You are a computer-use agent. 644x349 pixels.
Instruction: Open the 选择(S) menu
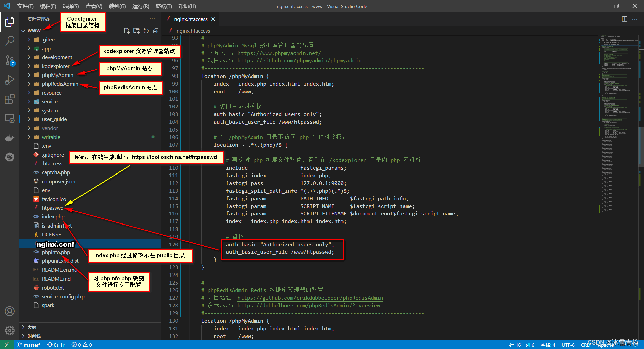pyautogui.click(x=71, y=6)
